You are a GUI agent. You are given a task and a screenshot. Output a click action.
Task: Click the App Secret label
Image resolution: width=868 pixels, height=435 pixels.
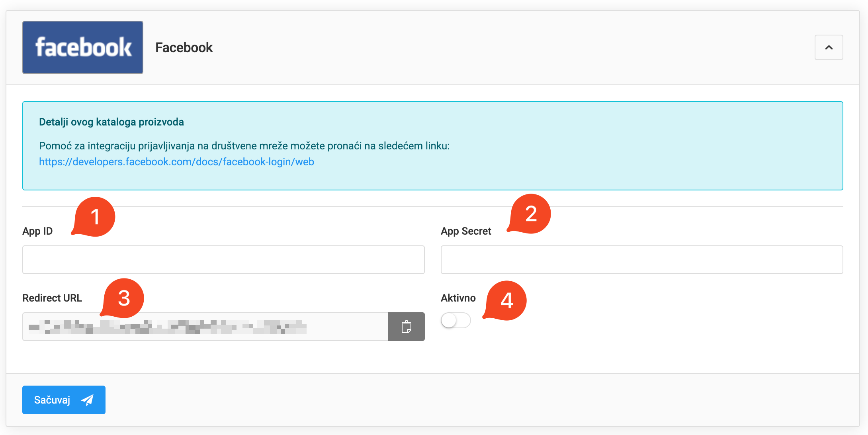466,231
